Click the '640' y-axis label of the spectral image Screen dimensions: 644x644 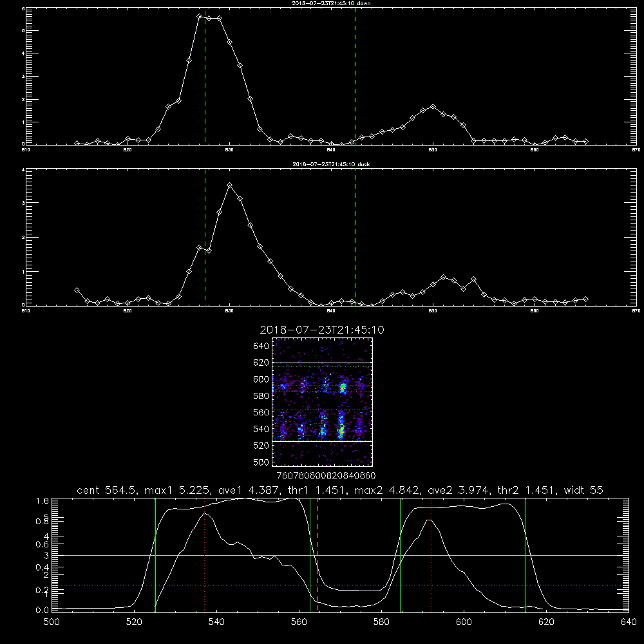tap(261, 346)
